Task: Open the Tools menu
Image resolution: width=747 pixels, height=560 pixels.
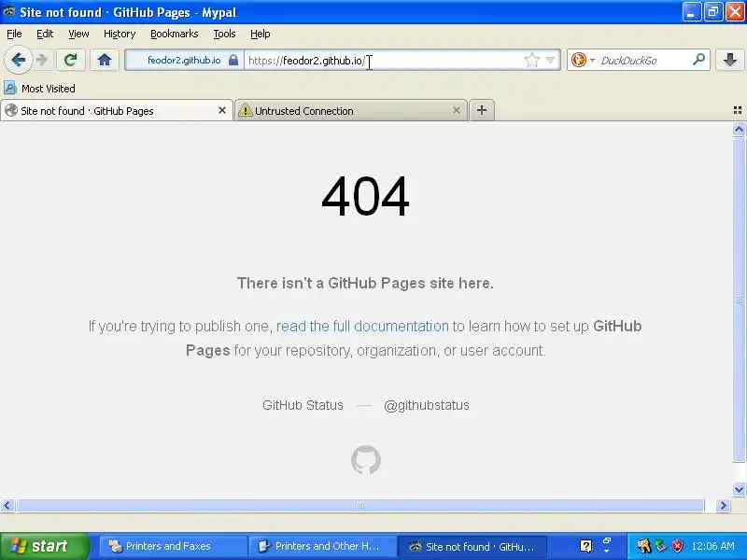Action: pos(224,34)
